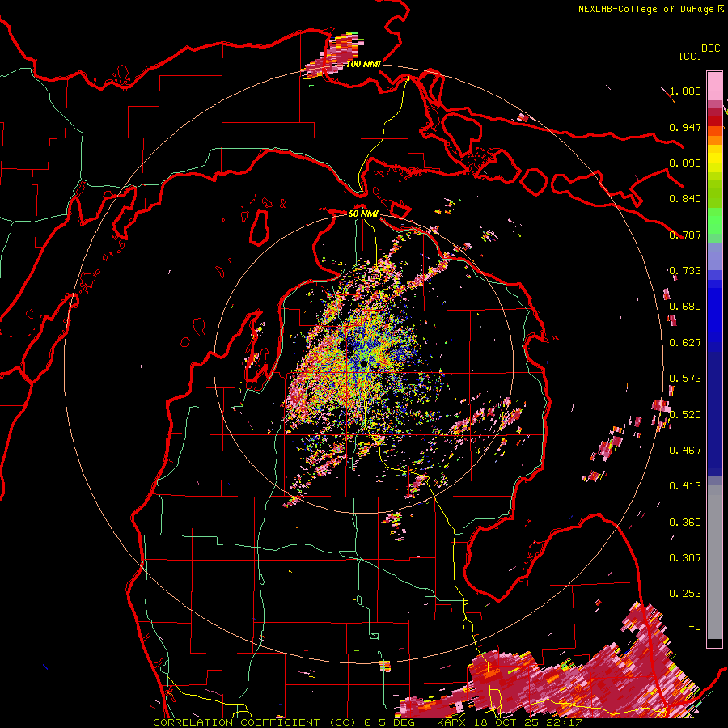Click the 0.840 scale value

pyautogui.click(x=685, y=199)
